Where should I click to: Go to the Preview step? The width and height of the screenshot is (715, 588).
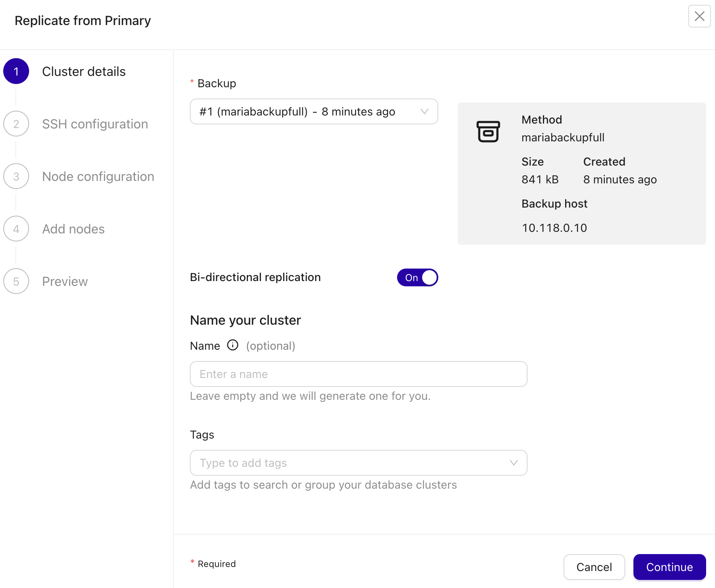pyautogui.click(x=65, y=281)
